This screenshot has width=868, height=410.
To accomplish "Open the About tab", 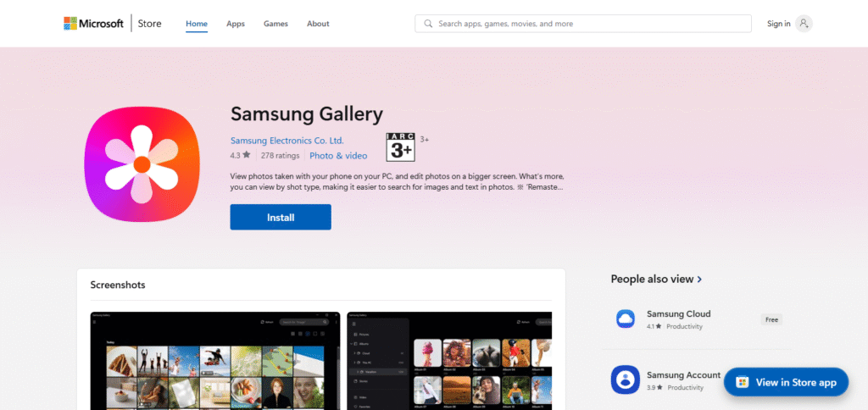I will click(318, 24).
